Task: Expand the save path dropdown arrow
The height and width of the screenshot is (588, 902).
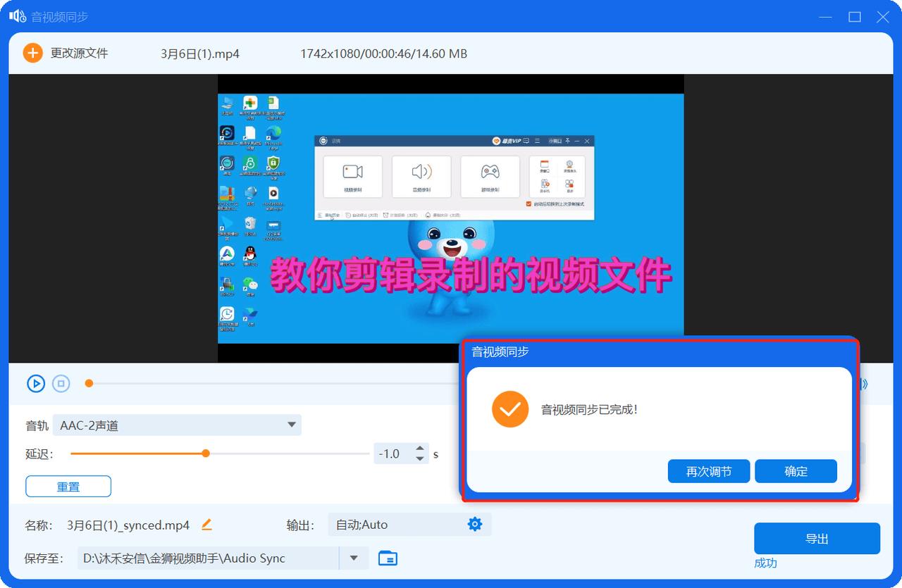Action: tap(352, 556)
